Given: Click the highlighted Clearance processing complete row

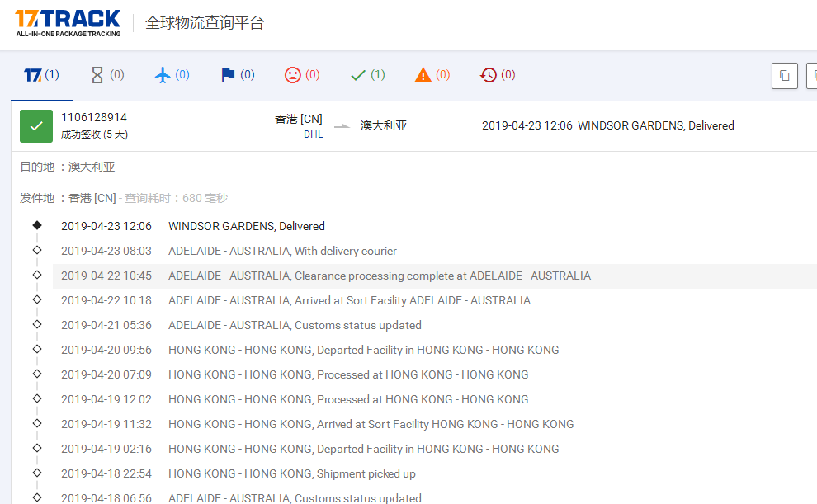Looking at the screenshot, I should click(x=379, y=276).
